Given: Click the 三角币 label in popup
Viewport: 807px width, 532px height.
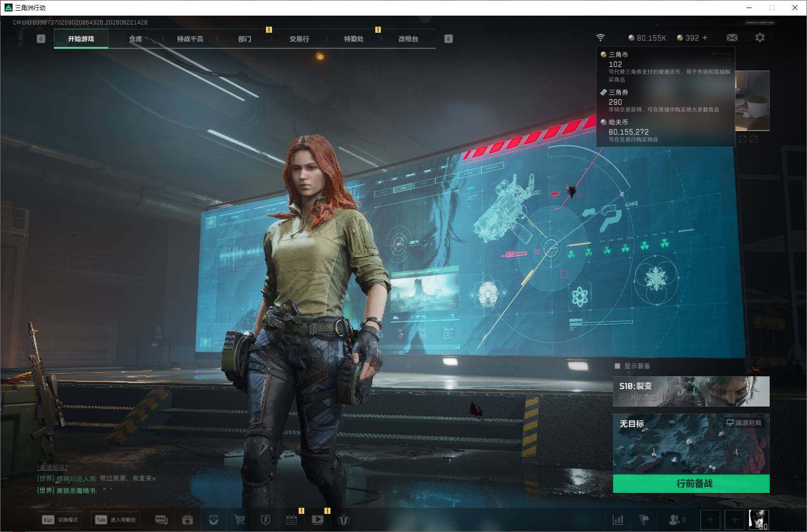Looking at the screenshot, I should click(618, 54).
